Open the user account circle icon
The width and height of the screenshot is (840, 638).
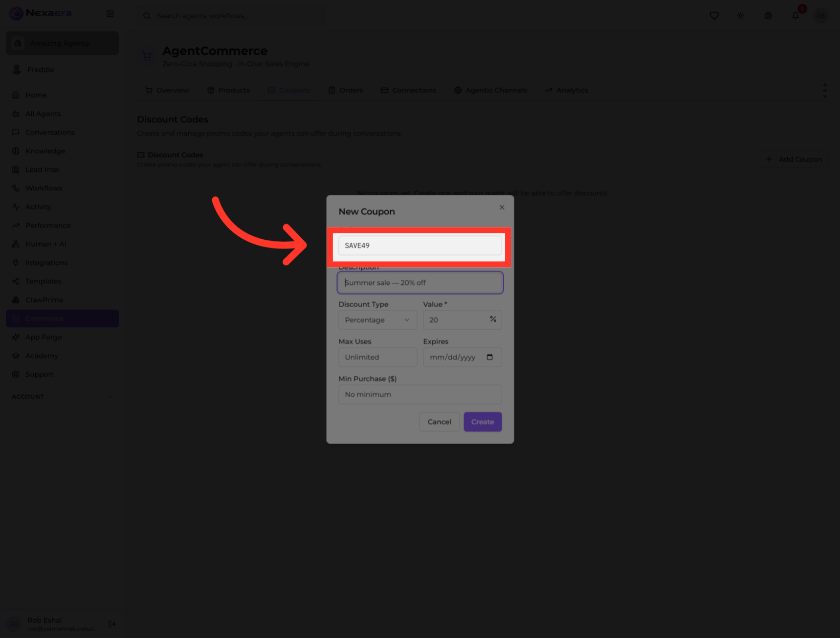(x=768, y=16)
